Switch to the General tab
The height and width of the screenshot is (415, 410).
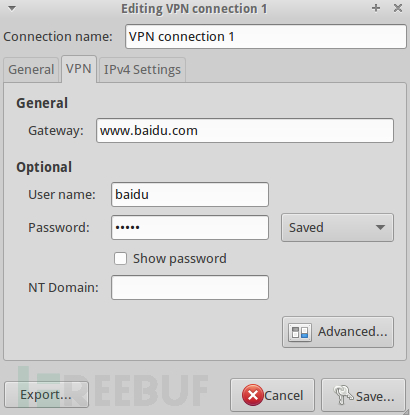coord(31,70)
